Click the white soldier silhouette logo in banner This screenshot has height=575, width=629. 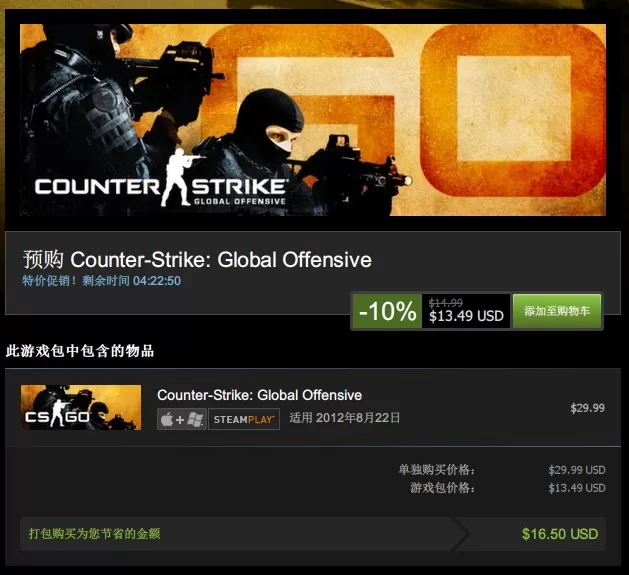(x=178, y=178)
